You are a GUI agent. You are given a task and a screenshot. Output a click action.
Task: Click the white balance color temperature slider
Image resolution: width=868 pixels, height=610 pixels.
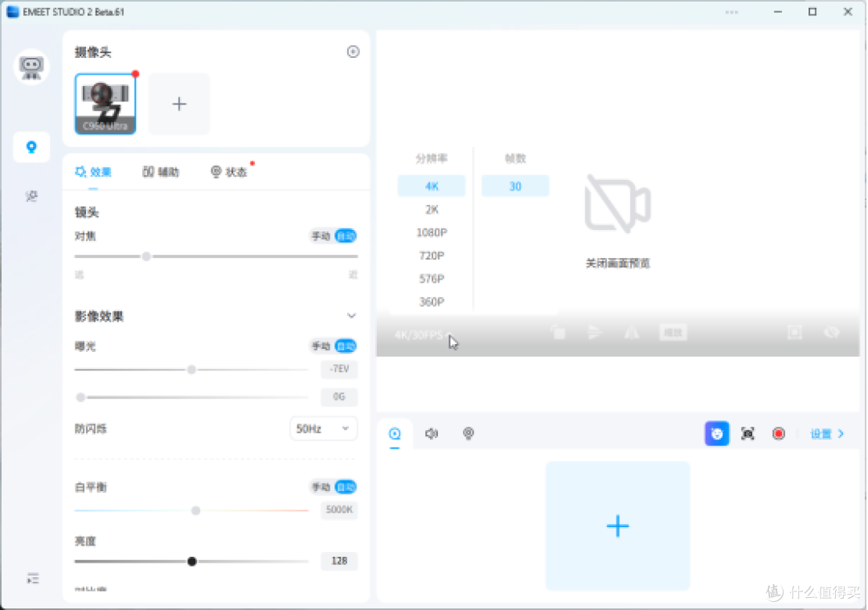pyautogui.click(x=191, y=510)
